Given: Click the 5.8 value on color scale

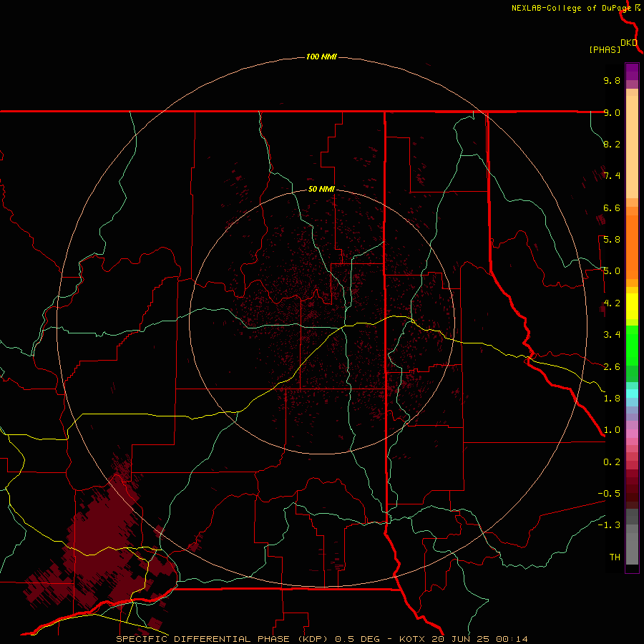Looking at the screenshot, I should (612, 240).
